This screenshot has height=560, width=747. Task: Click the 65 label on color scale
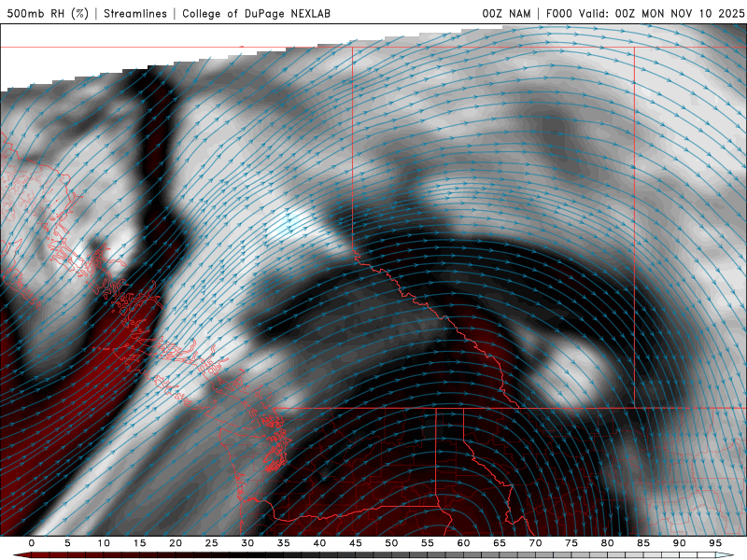(x=500, y=543)
